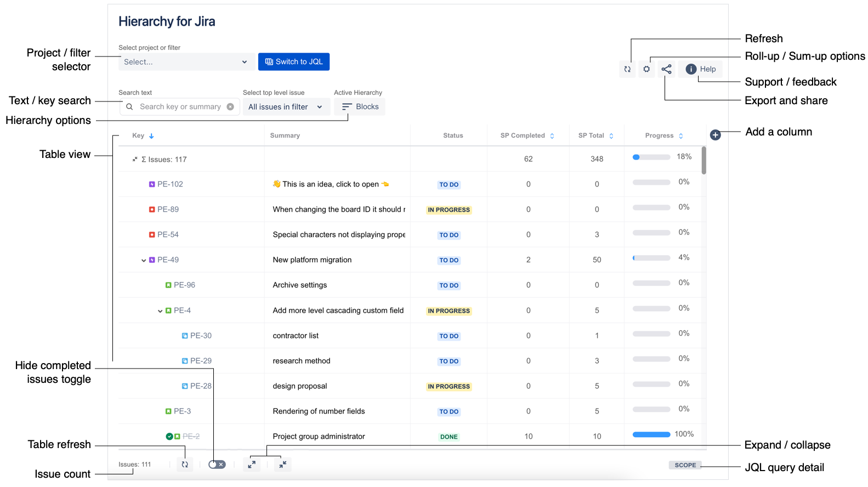Click the PE-3 story type icon

tap(168, 411)
